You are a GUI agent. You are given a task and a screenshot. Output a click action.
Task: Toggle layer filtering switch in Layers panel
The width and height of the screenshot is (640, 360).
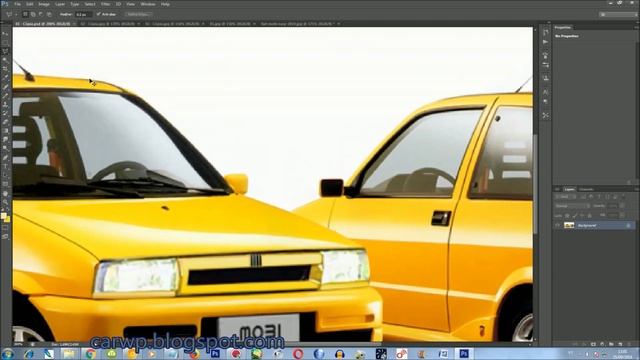pos(623,196)
